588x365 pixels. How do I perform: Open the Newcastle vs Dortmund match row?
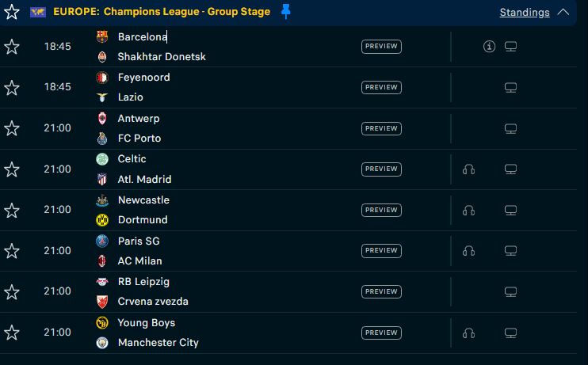click(238, 211)
